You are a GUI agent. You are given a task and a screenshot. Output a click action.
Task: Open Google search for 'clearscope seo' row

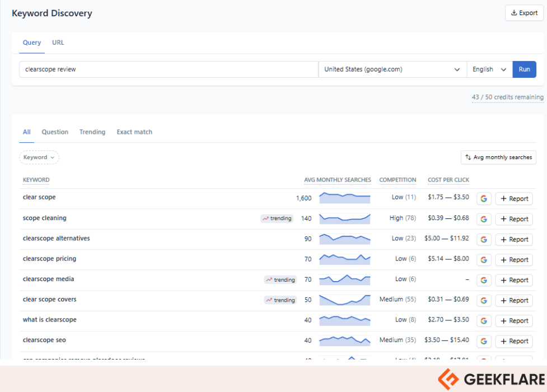(x=484, y=341)
